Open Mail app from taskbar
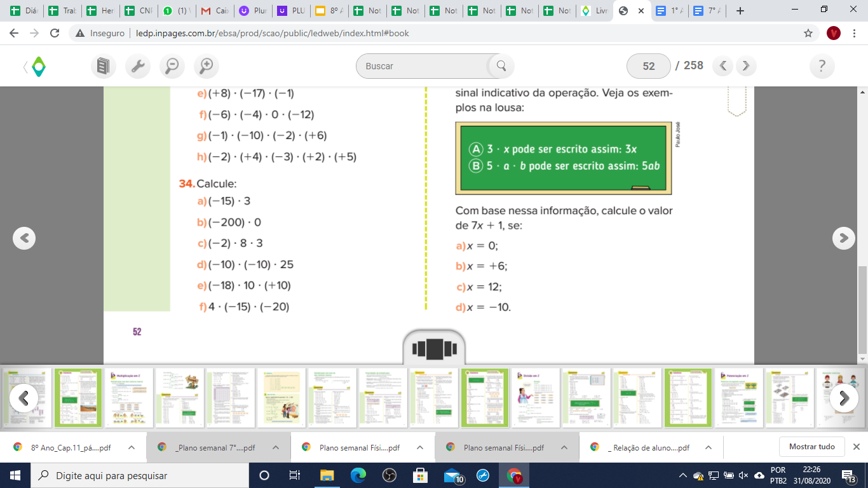This screenshot has width=868, height=488. (453, 475)
